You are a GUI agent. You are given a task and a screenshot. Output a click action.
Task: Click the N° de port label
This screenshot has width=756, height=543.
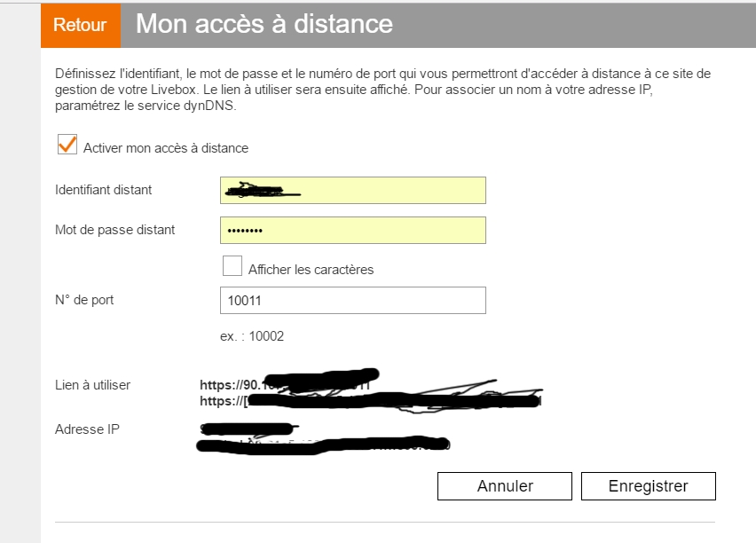(x=84, y=300)
